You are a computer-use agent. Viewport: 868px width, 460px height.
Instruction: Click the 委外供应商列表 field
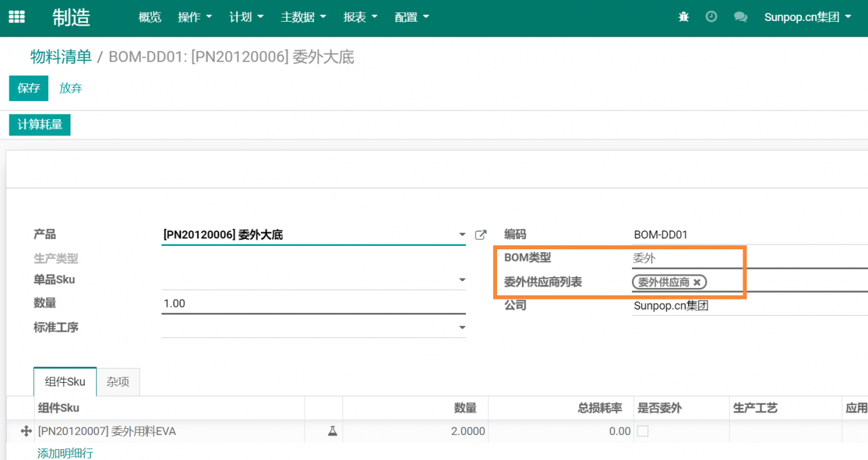(750, 282)
